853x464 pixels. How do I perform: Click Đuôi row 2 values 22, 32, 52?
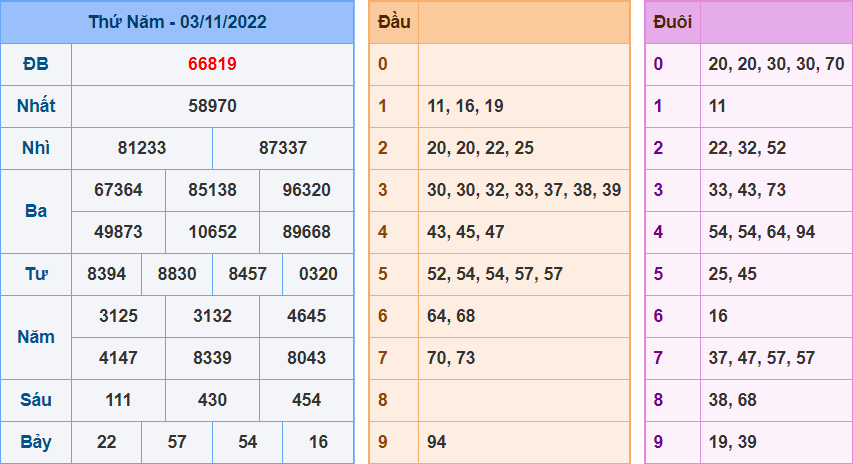747,147
